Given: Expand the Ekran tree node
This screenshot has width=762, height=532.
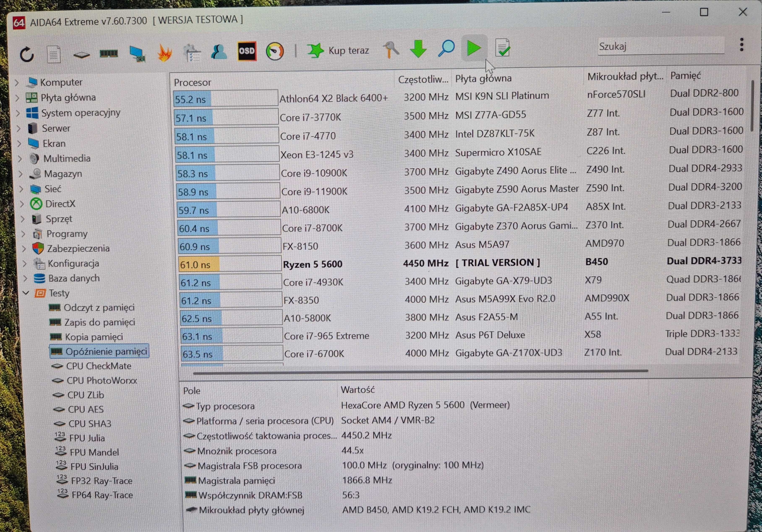Looking at the screenshot, I should point(20,144).
